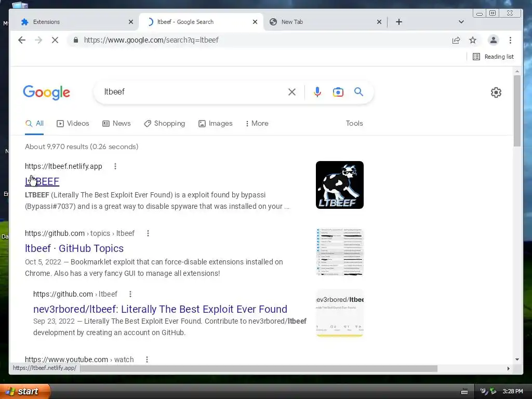Open the Reading list
This screenshot has height=399, width=532.
point(494,57)
